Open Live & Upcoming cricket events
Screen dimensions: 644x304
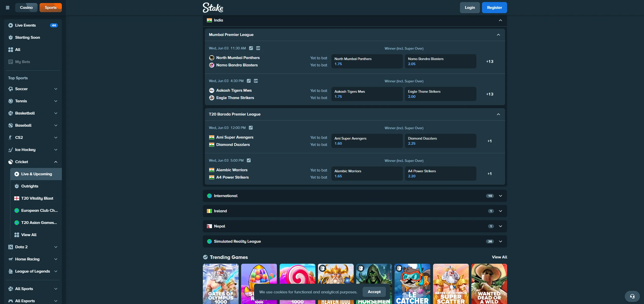click(36, 174)
